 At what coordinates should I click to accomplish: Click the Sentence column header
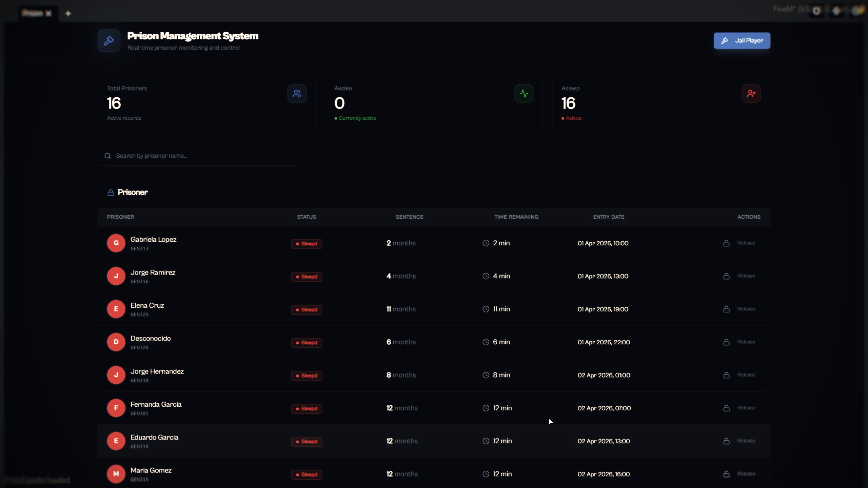pyautogui.click(x=409, y=217)
